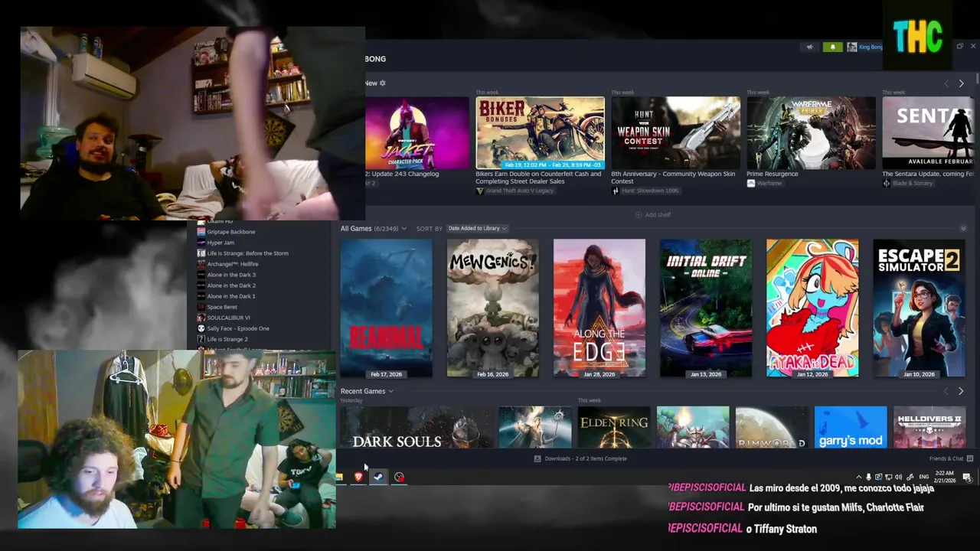Open the Weapon Skin Contest news card

click(x=675, y=132)
